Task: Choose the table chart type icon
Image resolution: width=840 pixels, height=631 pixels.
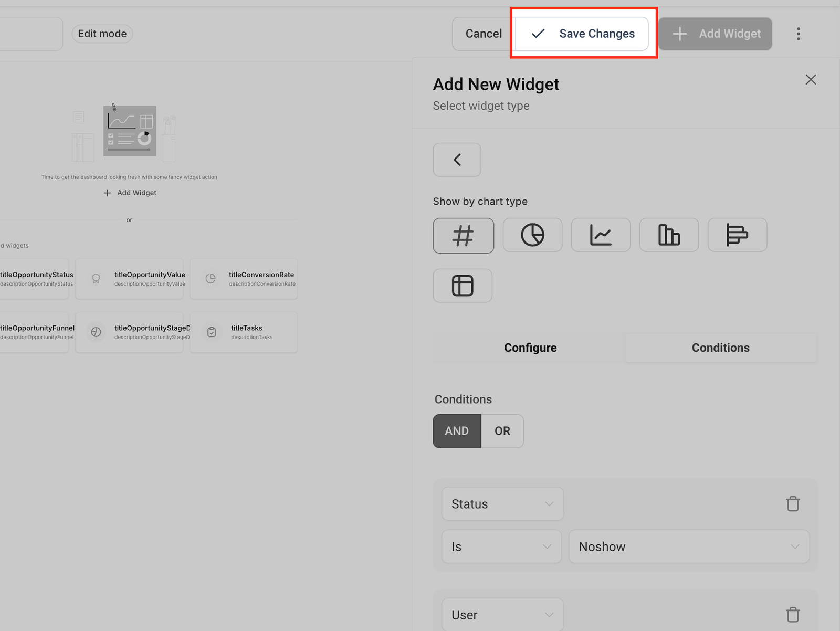Action: coord(463,286)
